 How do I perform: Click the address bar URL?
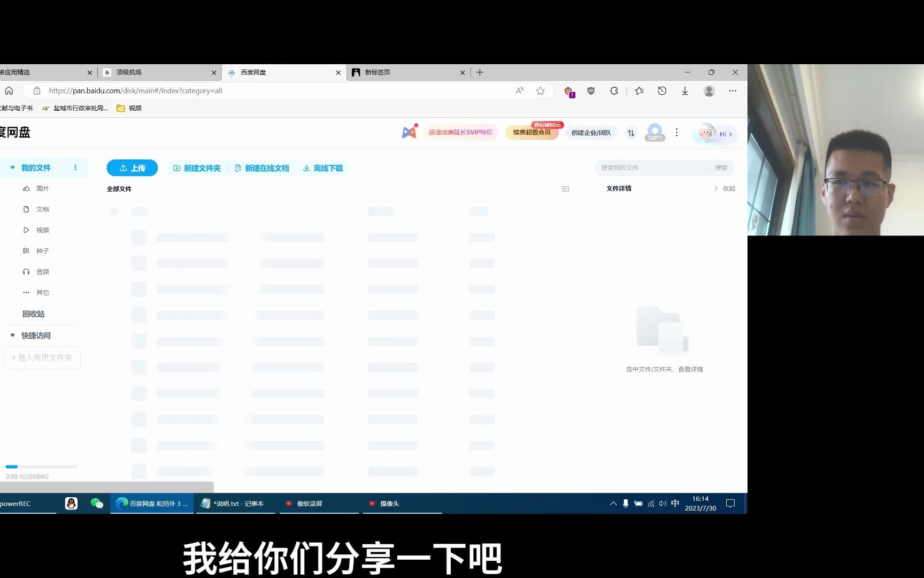click(135, 91)
